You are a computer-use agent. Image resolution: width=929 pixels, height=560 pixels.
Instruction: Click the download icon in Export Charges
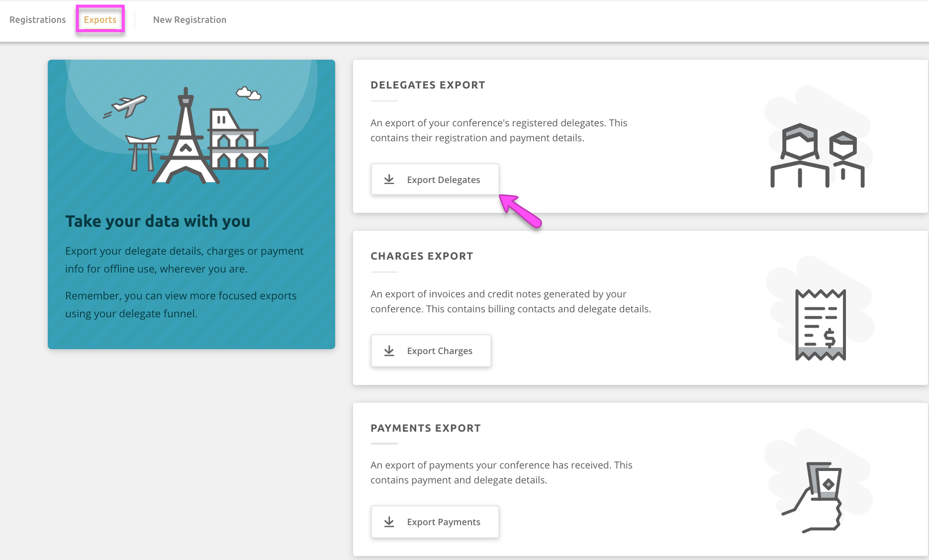389,351
